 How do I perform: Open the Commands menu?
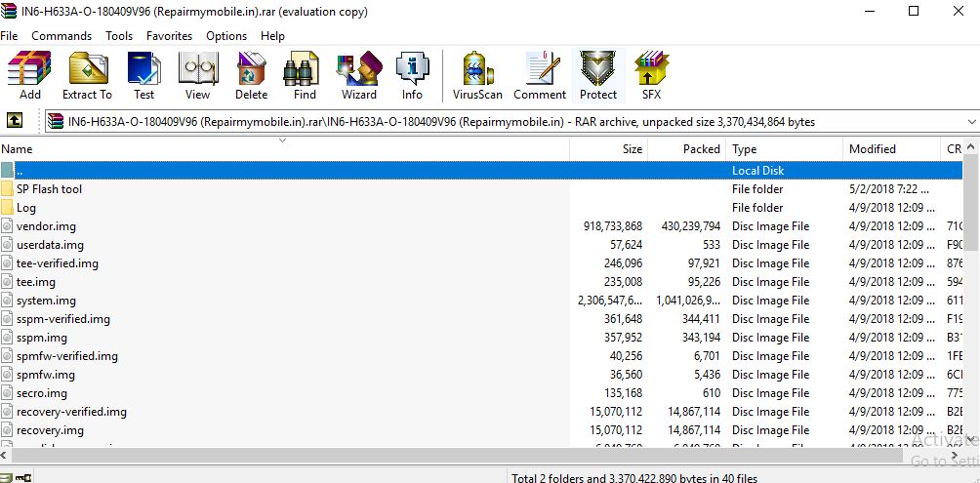click(61, 36)
